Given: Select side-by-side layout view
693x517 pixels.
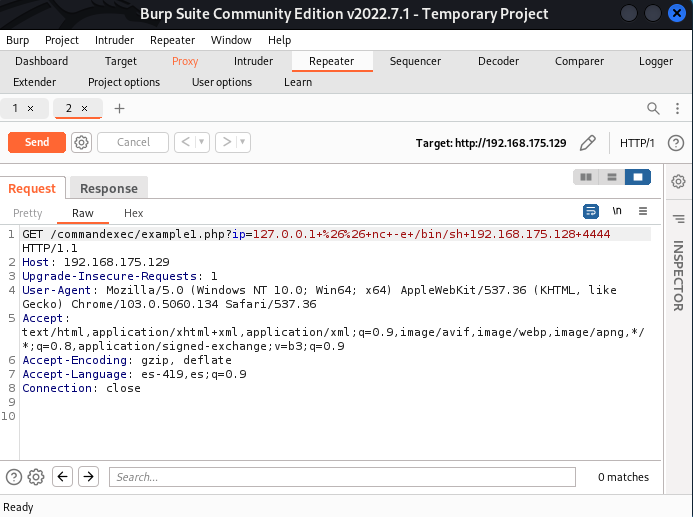Looking at the screenshot, I should pyautogui.click(x=586, y=177).
